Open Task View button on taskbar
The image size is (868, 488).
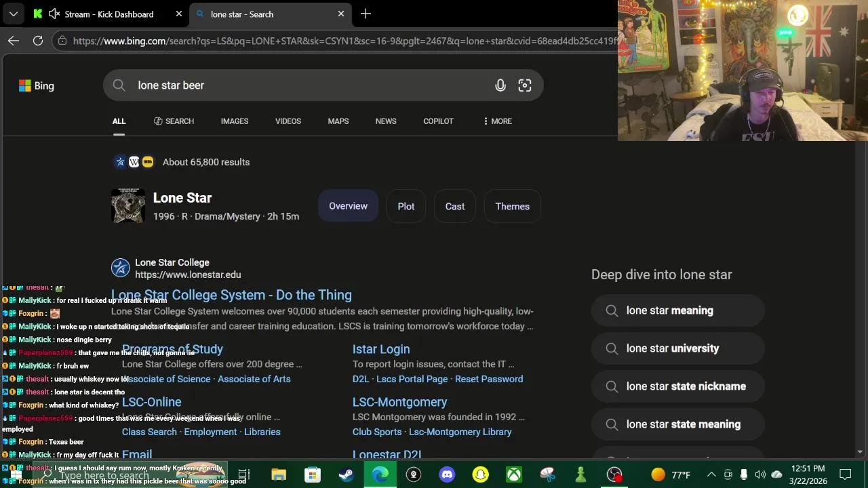(x=244, y=474)
